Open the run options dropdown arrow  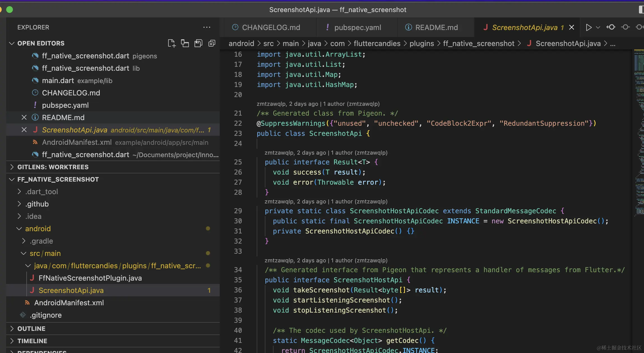click(x=598, y=27)
